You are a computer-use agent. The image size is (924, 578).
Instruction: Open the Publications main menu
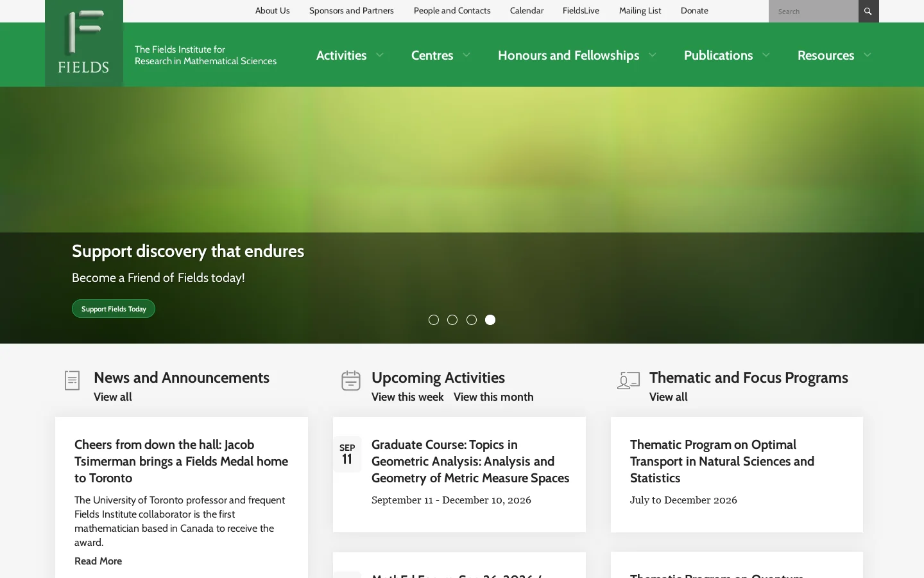[x=718, y=55]
